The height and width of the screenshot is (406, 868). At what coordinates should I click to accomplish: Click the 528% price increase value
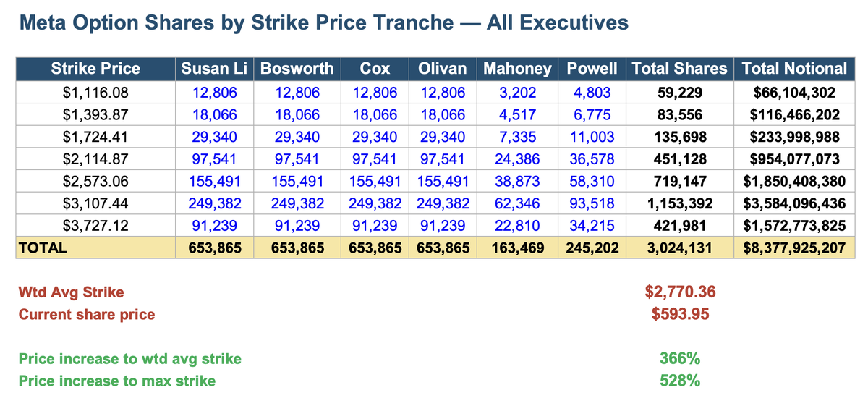[679, 380]
